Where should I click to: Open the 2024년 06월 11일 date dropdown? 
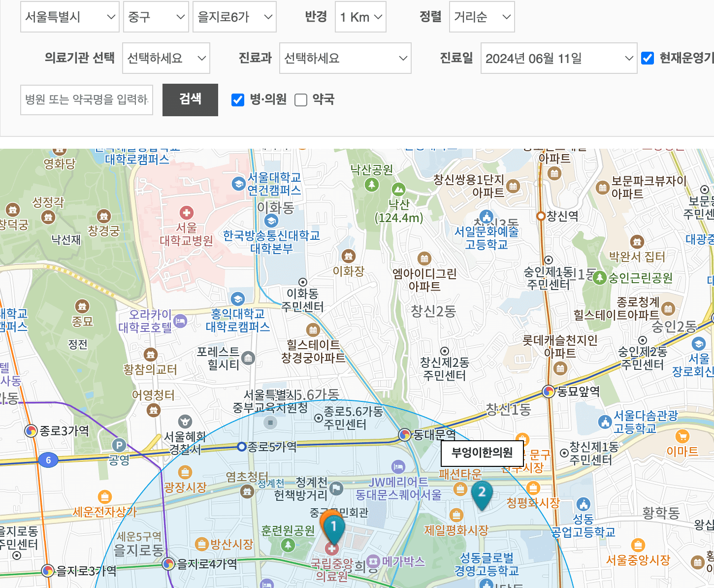559,58
